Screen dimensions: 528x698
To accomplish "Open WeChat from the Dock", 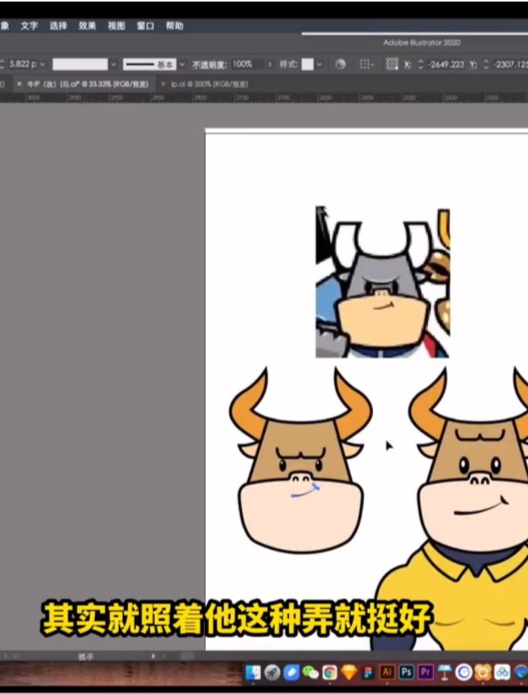I will click(311, 672).
